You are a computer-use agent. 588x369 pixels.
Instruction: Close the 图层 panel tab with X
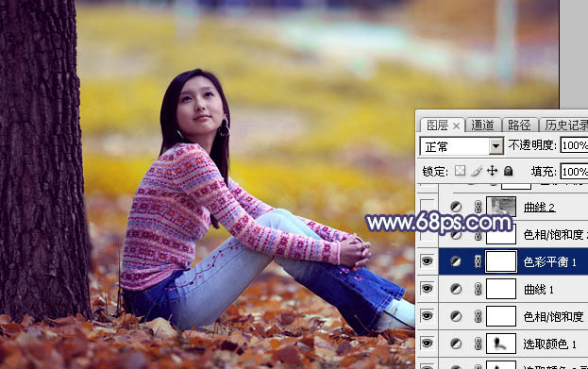tap(456, 126)
